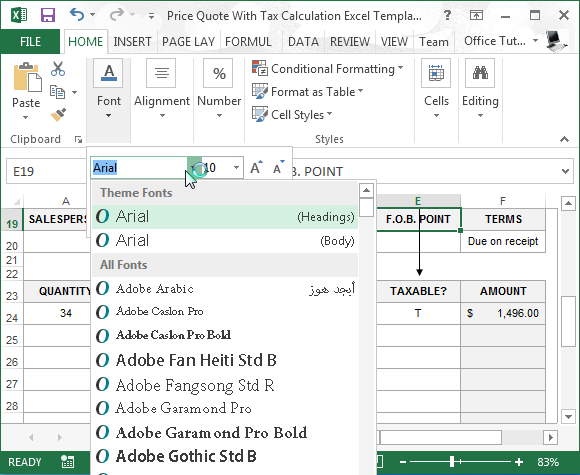Viewport: 580px width, 475px height.
Task: Open the font size dropdown arrow
Action: (236, 168)
